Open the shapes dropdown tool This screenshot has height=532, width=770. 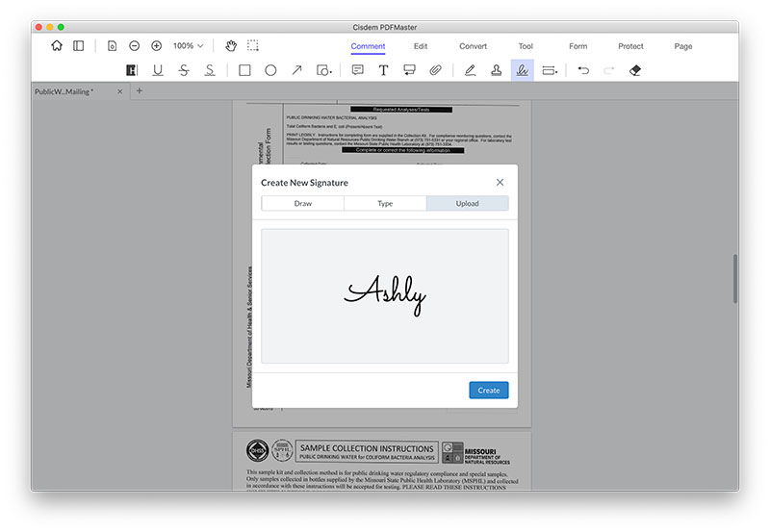(324, 70)
